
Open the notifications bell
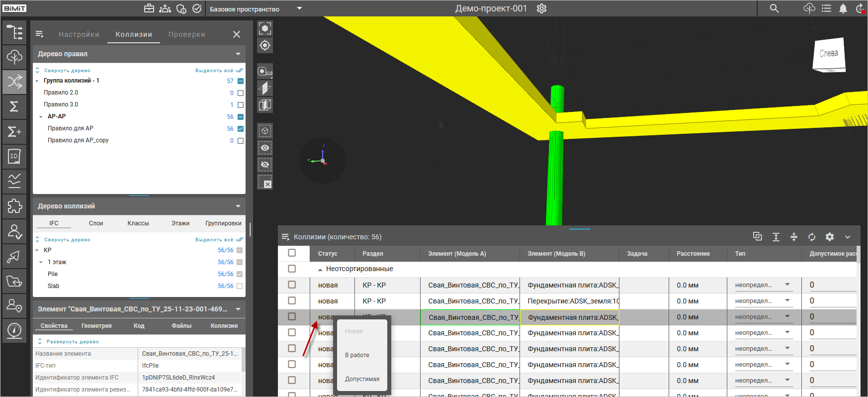click(843, 8)
